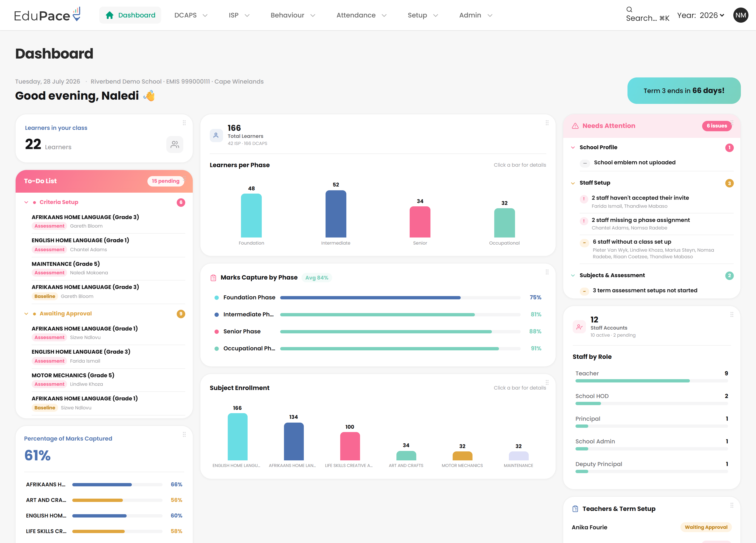This screenshot has width=756, height=543.
Task: Open the ISP dropdown menu
Action: pos(239,15)
